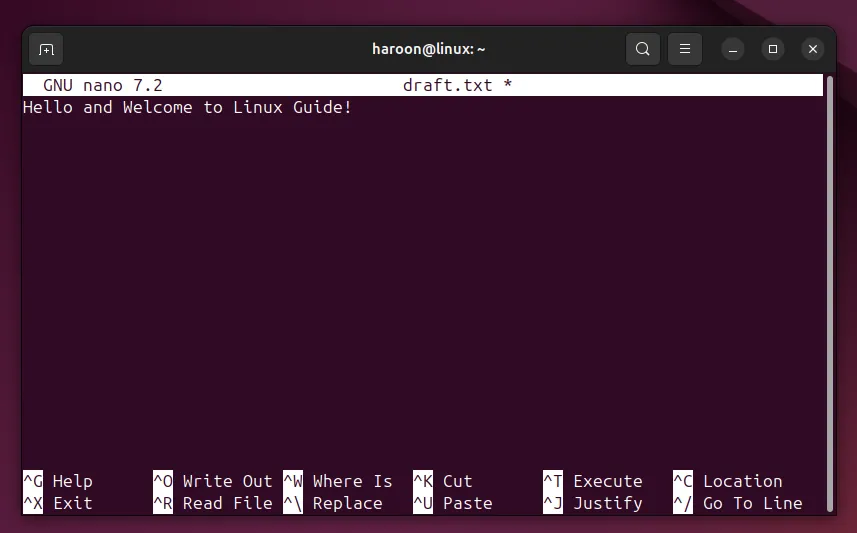Click the ^G Help shortcut
The height and width of the screenshot is (533, 857).
pyautogui.click(x=58, y=481)
